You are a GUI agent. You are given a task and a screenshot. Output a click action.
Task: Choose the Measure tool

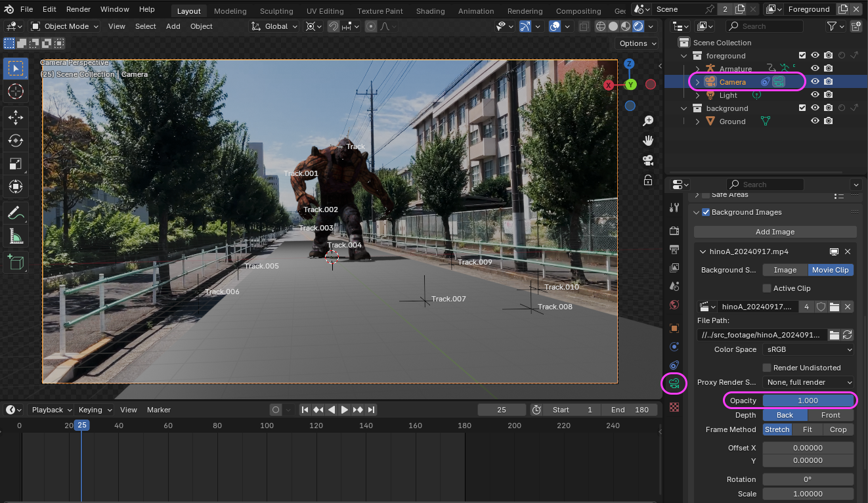coord(16,236)
